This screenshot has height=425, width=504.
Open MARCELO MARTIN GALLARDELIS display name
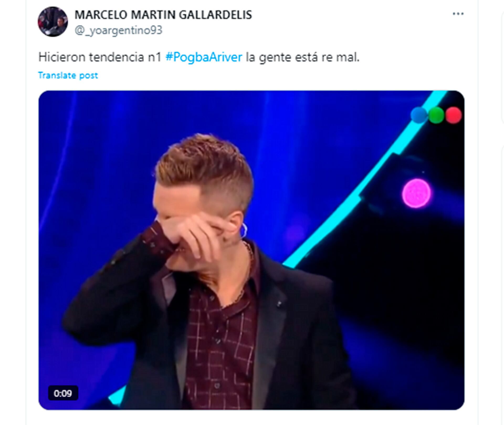point(163,15)
